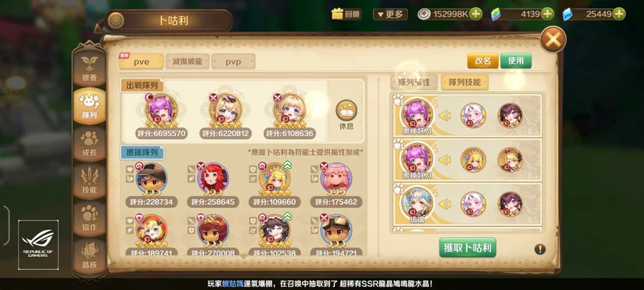This screenshot has height=290, width=644.
Task: Expand support list with bottom chevron arrow
Action: [x=243, y=256]
